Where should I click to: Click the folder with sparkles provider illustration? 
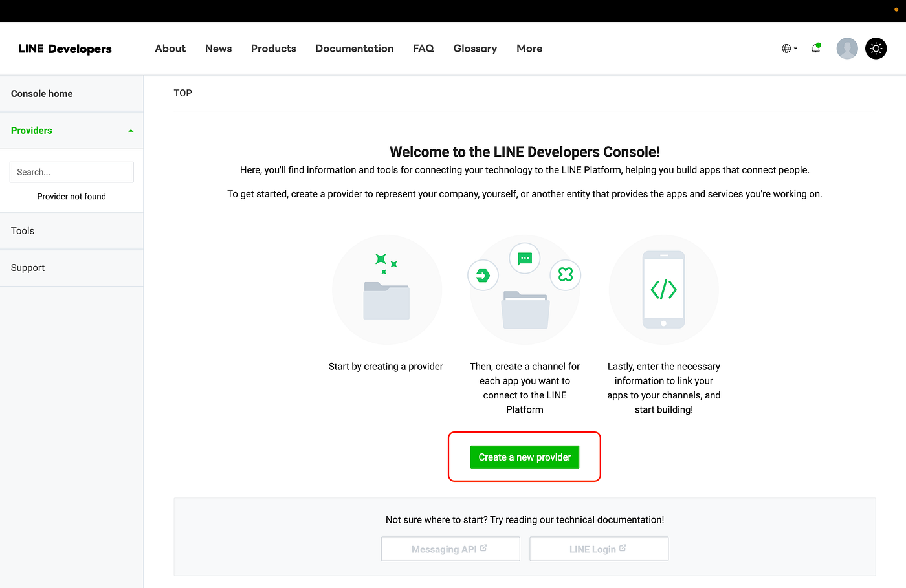tap(387, 290)
